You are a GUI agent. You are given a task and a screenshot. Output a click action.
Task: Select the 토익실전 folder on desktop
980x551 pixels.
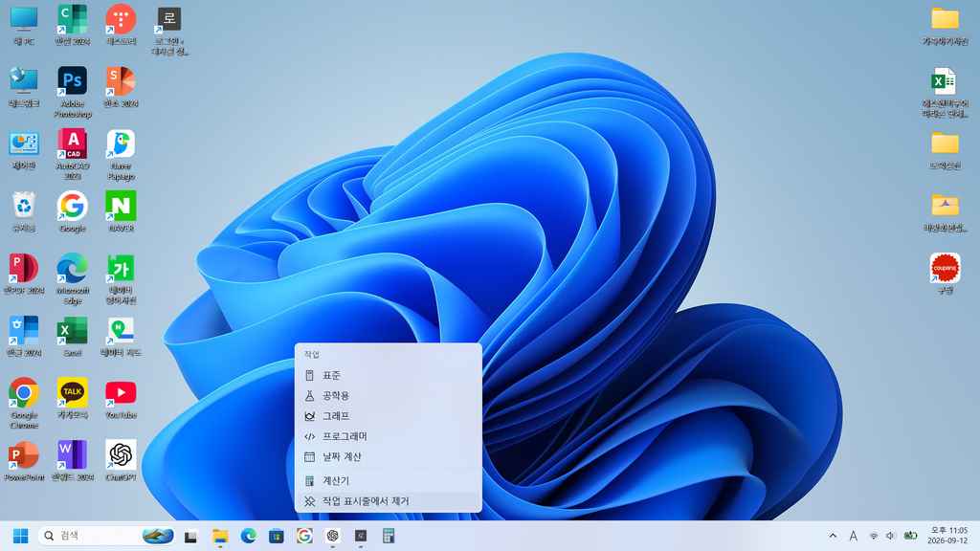[945, 150]
